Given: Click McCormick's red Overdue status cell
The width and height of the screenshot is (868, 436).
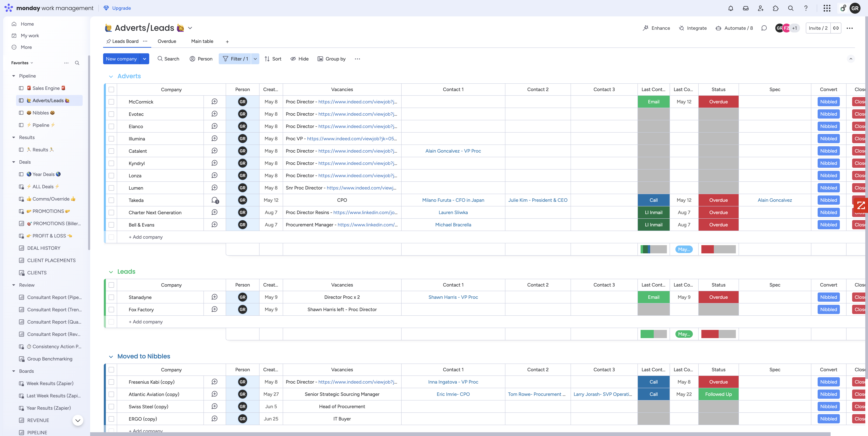Looking at the screenshot, I should [718, 102].
